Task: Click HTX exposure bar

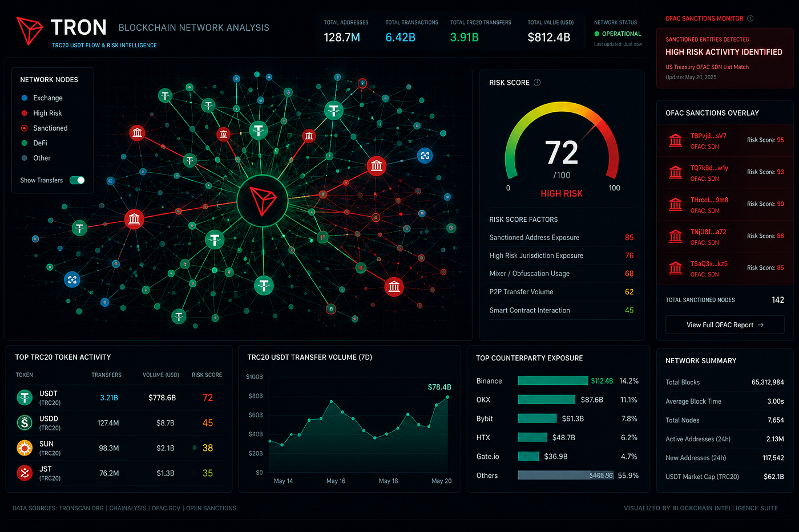Action: pos(533,437)
